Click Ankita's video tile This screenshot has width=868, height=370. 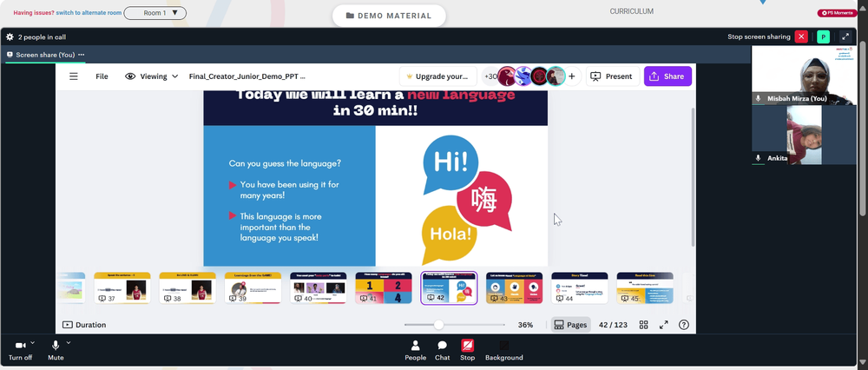803,135
